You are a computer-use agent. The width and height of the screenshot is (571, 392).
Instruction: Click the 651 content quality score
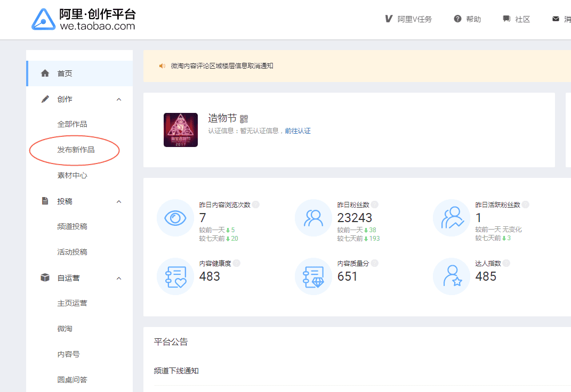tap(347, 276)
